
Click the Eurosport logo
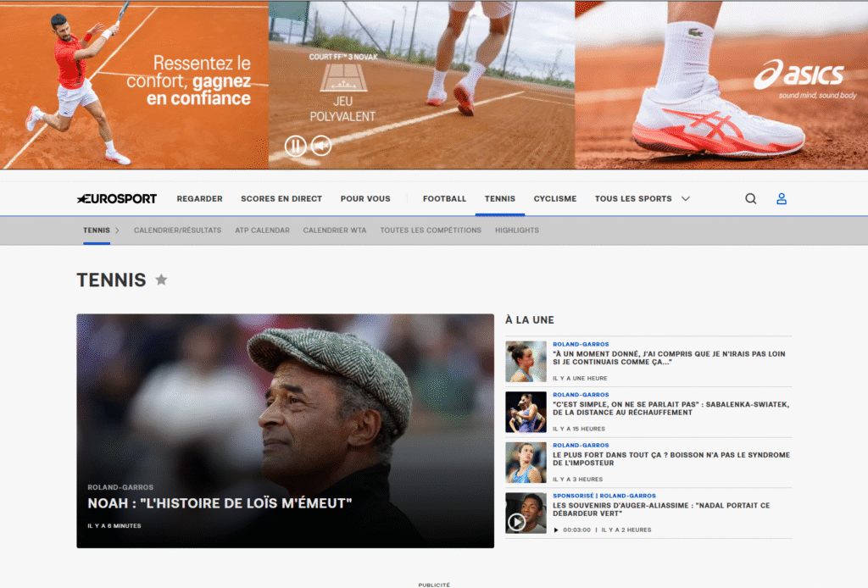pos(117,199)
